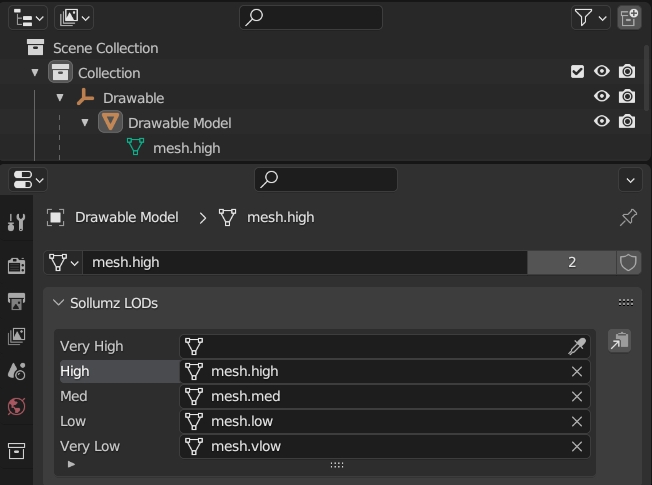Click the eyedropper in Very High field
This screenshot has width=652, height=485.
pos(576,346)
